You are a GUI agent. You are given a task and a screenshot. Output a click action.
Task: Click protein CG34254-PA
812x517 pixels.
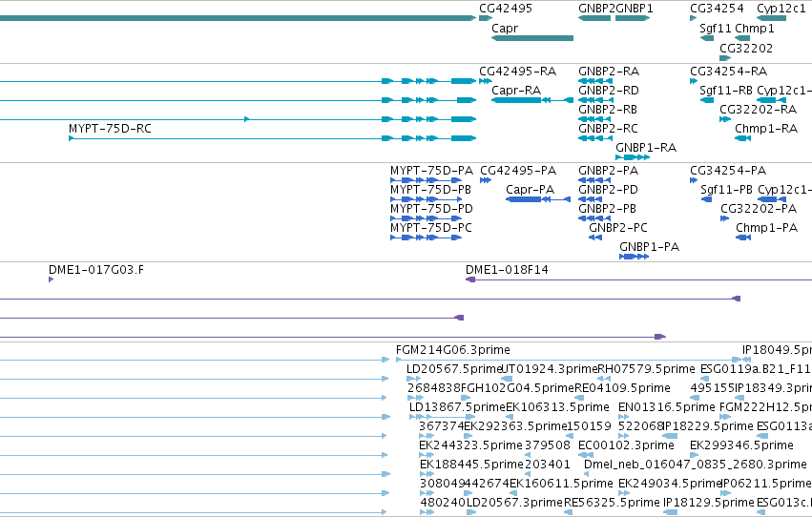(x=728, y=170)
